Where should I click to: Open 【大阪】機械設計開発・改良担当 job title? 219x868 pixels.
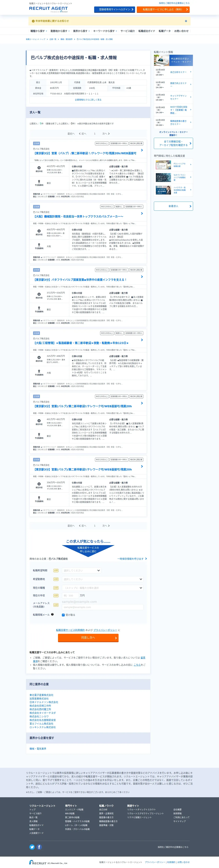(78, 217)
